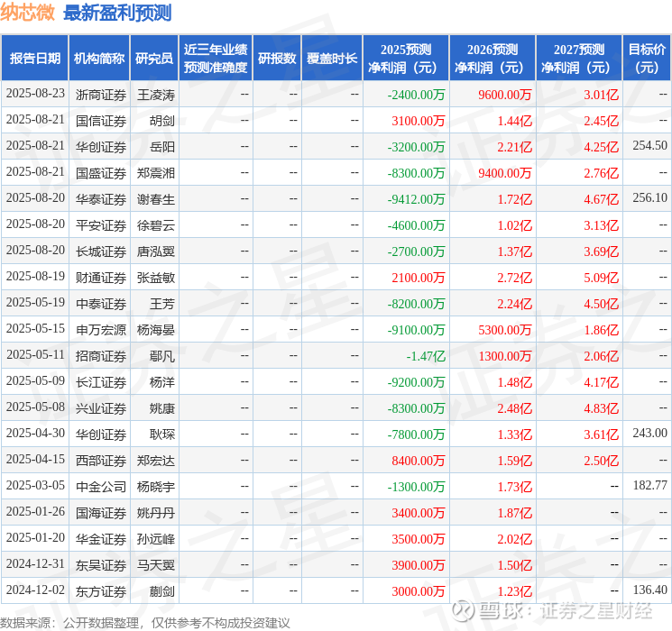The image size is (672, 631).
Task: Click analyst name 王凌涛
Action: point(156,95)
